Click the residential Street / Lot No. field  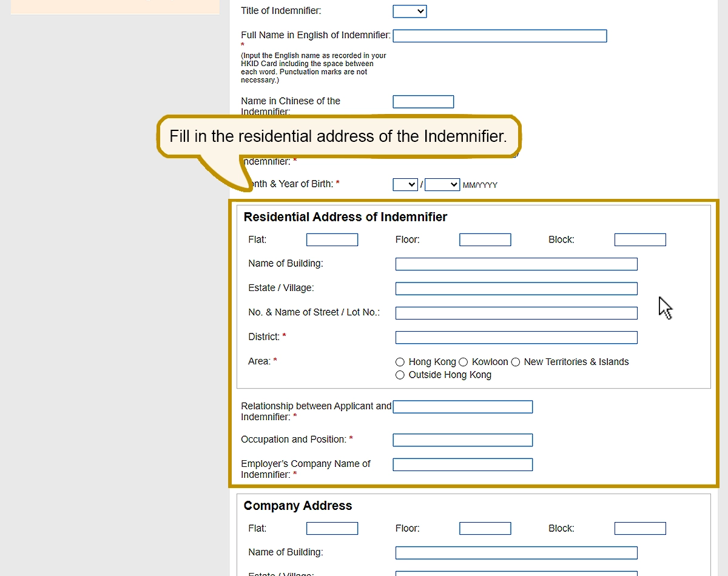(x=516, y=313)
